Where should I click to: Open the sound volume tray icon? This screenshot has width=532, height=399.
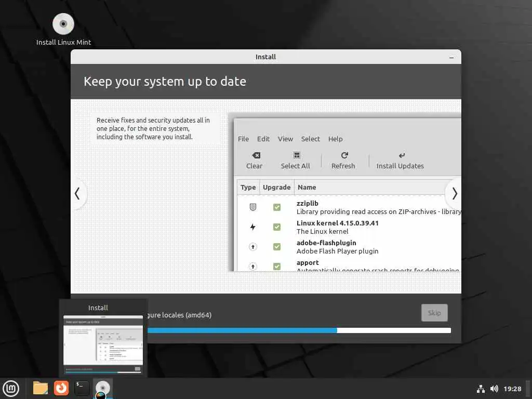click(495, 389)
